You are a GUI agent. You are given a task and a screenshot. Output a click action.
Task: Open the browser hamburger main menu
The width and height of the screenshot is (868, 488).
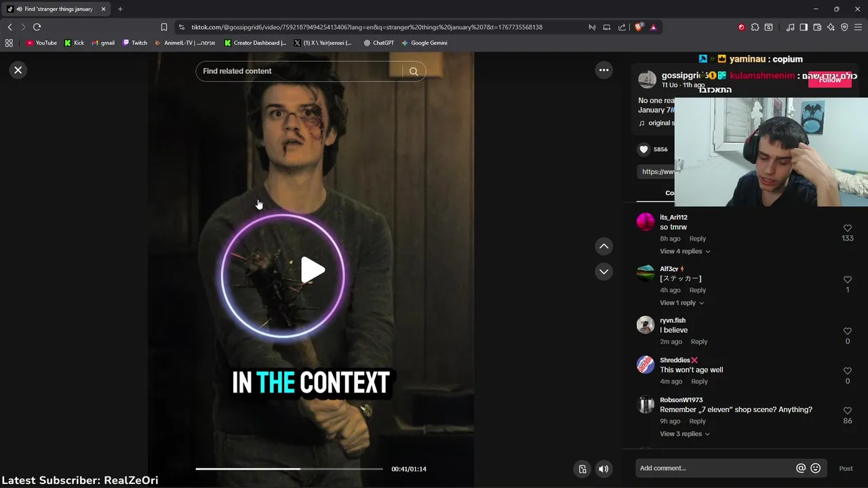(859, 27)
